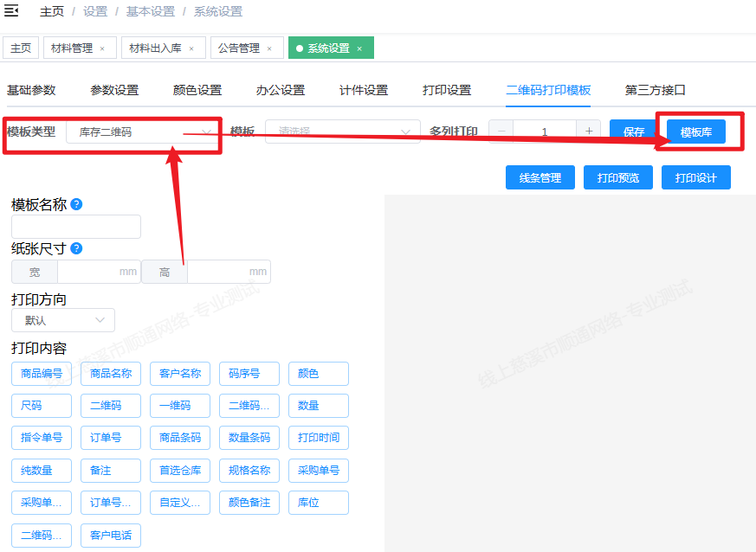Expand the 模板 selection dropdown
The image size is (756, 552).
(x=343, y=132)
